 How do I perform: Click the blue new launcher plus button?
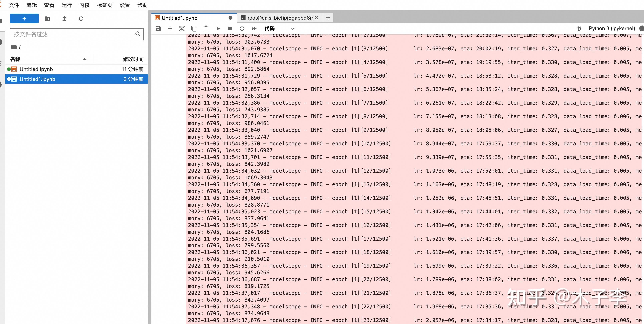pos(24,19)
